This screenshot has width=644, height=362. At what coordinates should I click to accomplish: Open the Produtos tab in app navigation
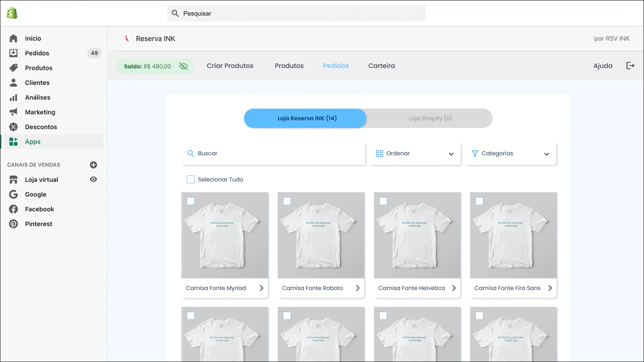click(x=289, y=66)
